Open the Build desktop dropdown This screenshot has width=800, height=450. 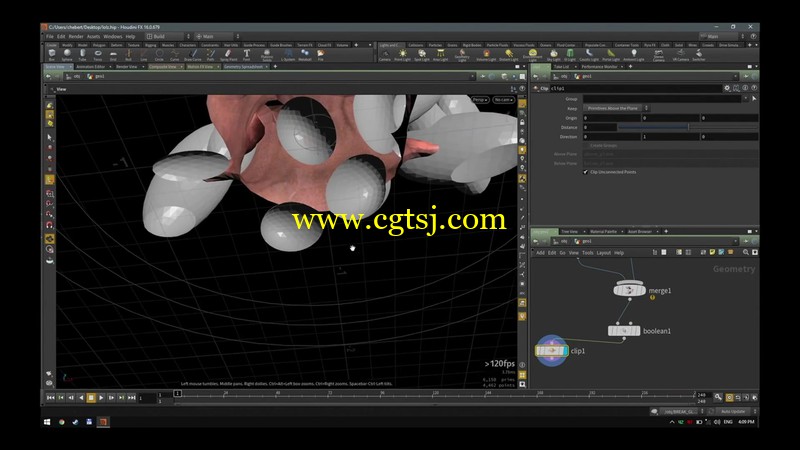(x=168, y=36)
